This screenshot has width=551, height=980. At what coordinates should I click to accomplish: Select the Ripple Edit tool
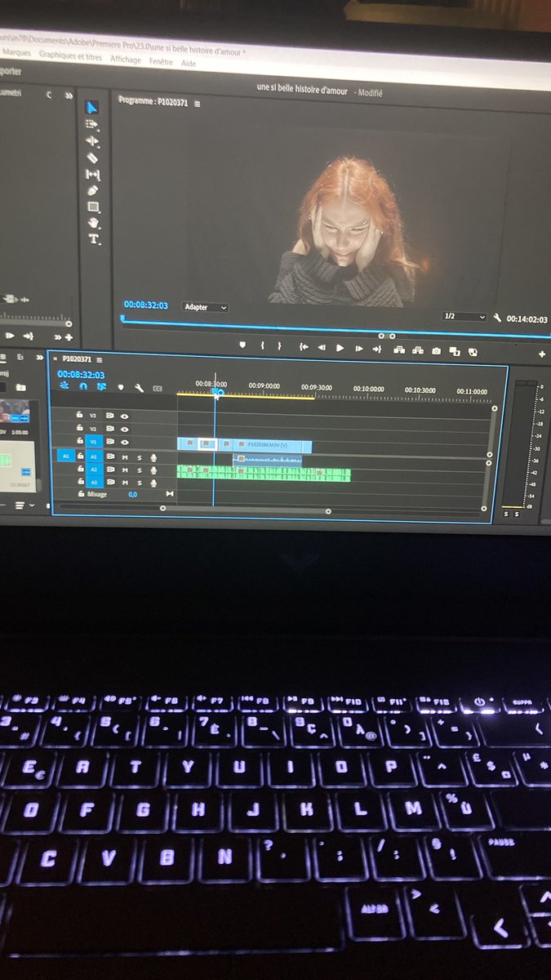(92, 141)
